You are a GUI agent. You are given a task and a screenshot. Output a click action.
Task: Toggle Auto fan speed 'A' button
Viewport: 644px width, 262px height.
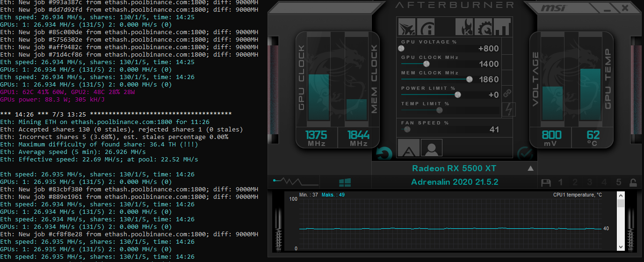(408, 148)
